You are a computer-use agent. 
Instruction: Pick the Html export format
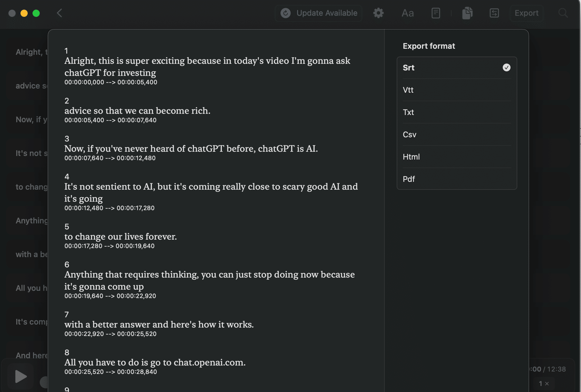point(457,157)
